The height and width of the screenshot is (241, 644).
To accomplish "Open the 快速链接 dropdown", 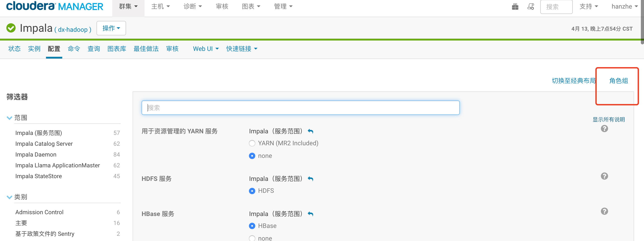I will 241,49.
